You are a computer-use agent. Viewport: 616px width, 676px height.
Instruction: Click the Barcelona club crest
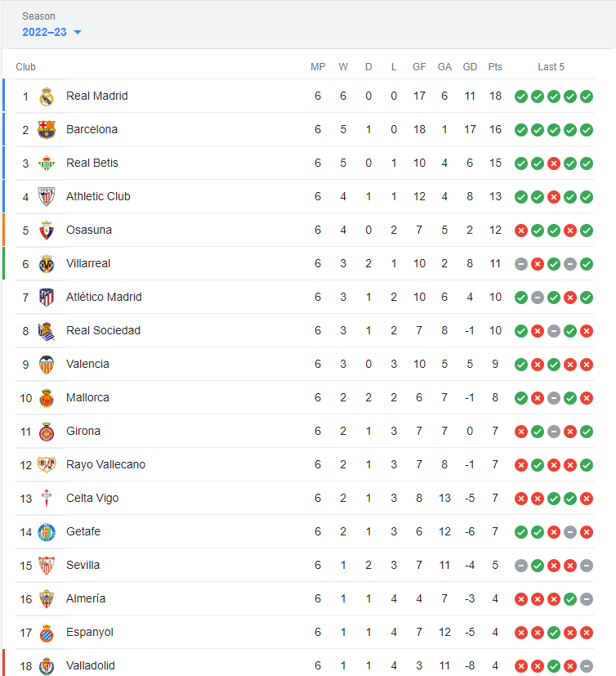(47, 130)
